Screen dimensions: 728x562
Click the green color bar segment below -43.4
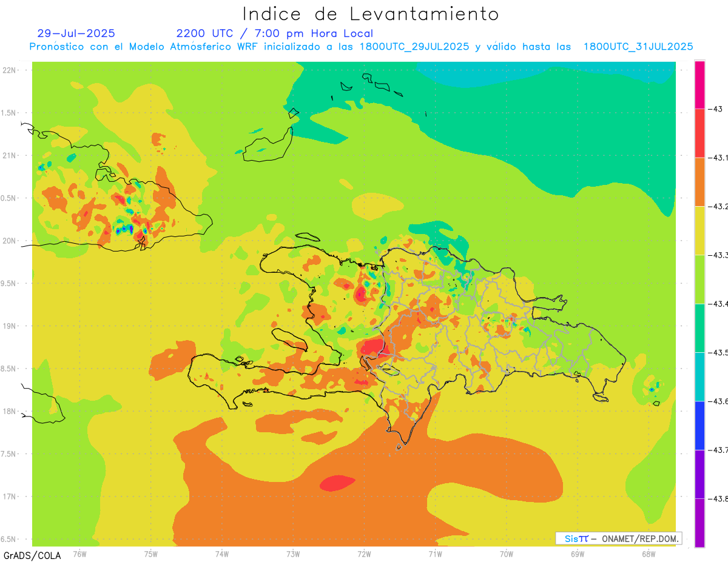point(699,328)
